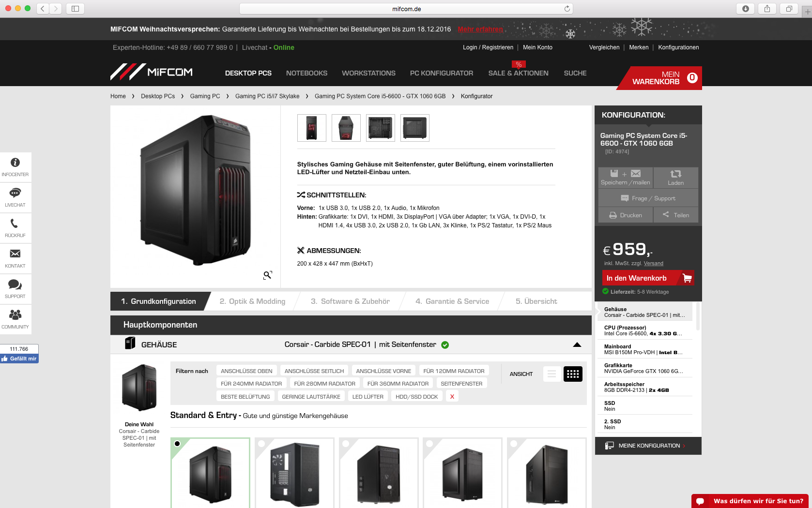812x508 pixels.
Task: Toggle filter LED Lüfter
Action: tap(368, 397)
